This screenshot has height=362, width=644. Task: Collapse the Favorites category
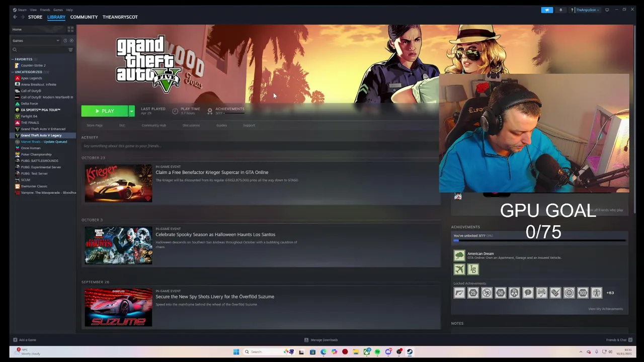(x=13, y=59)
